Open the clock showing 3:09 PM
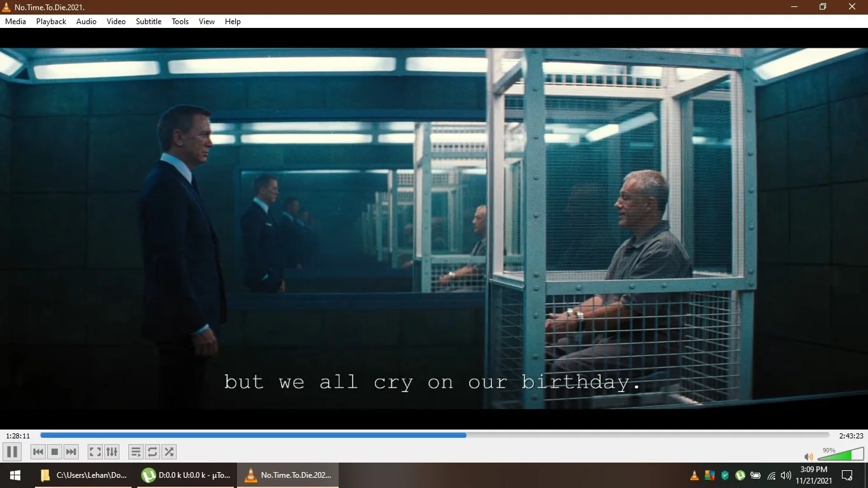 [x=813, y=475]
